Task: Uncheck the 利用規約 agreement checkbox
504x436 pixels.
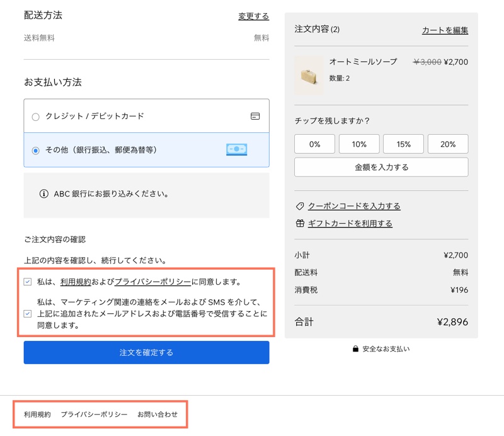Action: pyautogui.click(x=26, y=282)
